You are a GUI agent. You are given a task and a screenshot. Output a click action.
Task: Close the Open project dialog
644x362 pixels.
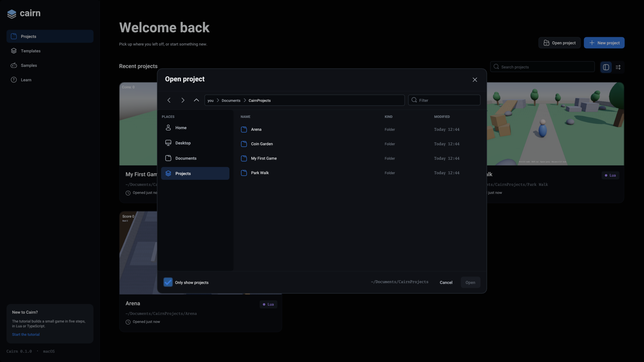(475, 80)
